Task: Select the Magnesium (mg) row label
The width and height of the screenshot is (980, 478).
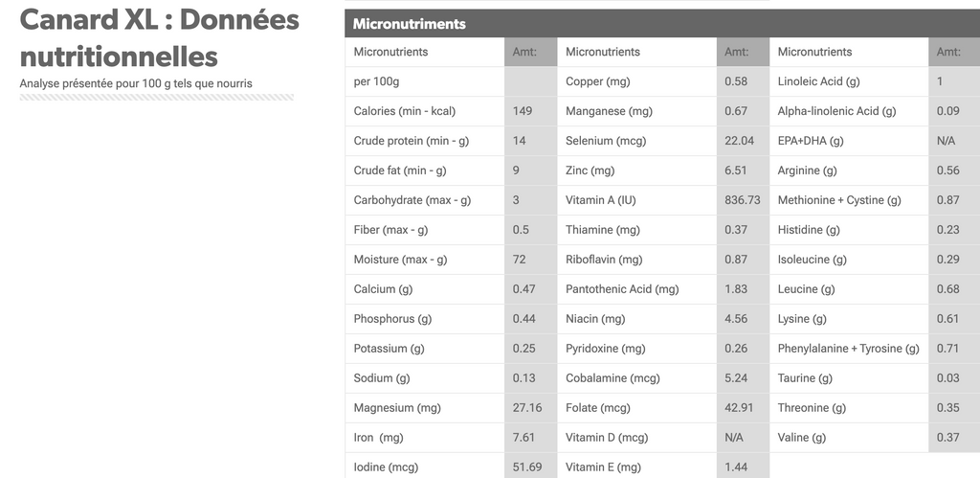Action: tap(424, 408)
